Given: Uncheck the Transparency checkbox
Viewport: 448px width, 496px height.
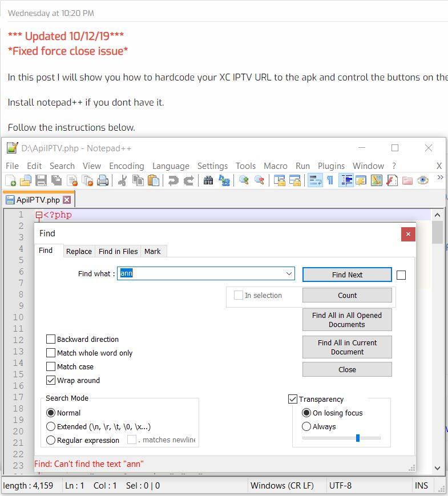Looking at the screenshot, I should coord(293,399).
